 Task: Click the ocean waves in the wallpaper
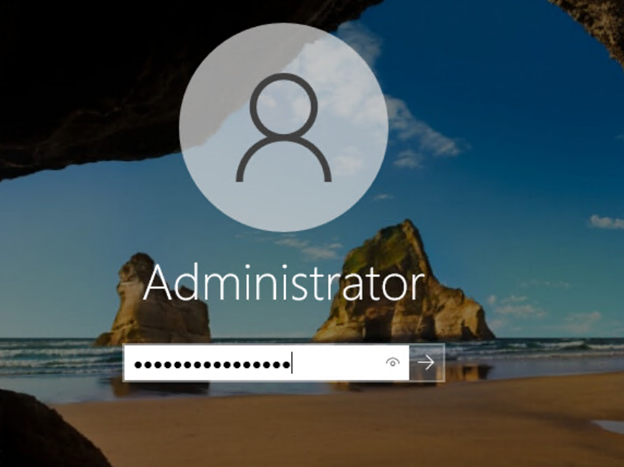coord(540,350)
